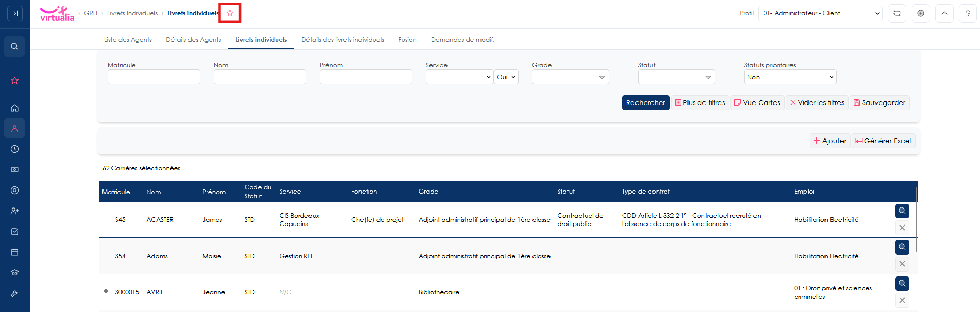
Task: Focus the Matricule input field
Action: [154, 77]
